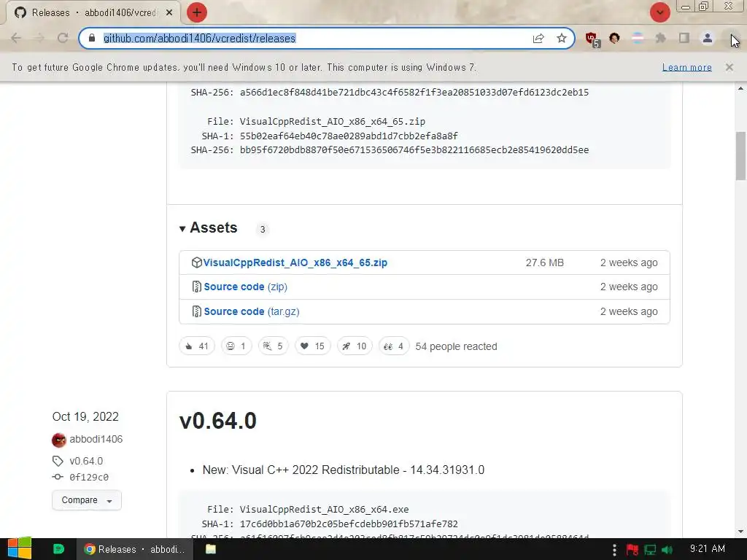Bookmark this page with star icon
Image resolution: width=747 pixels, height=560 pixels.
(x=562, y=38)
